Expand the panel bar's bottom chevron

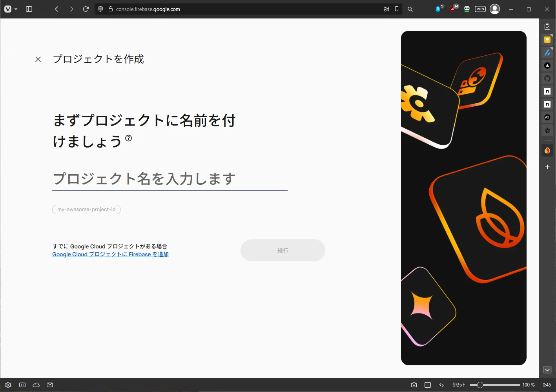pyautogui.click(x=547, y=370)
